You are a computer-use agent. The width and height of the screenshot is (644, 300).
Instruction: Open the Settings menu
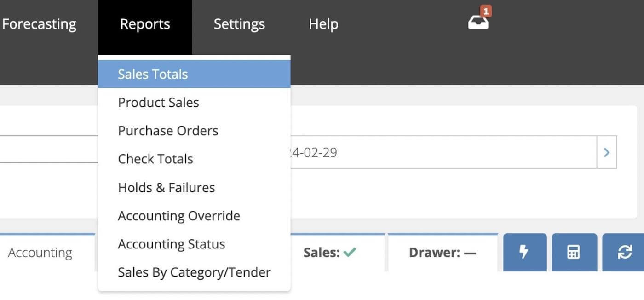coord(239,23)
